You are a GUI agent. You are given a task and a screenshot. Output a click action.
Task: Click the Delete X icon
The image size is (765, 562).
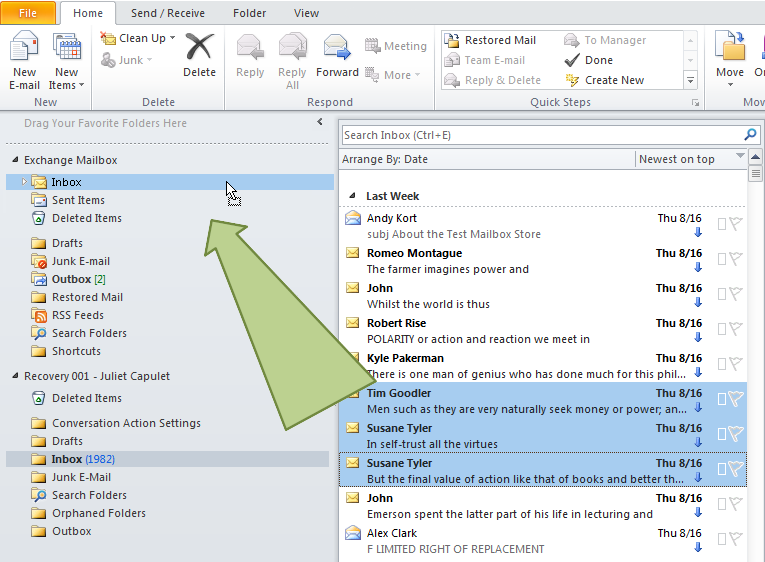[200, 47]
